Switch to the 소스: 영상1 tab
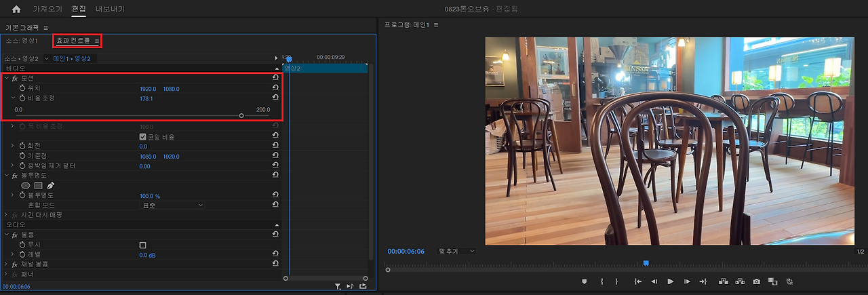This screenshot has height=295, width=868. tap(22, 41)
